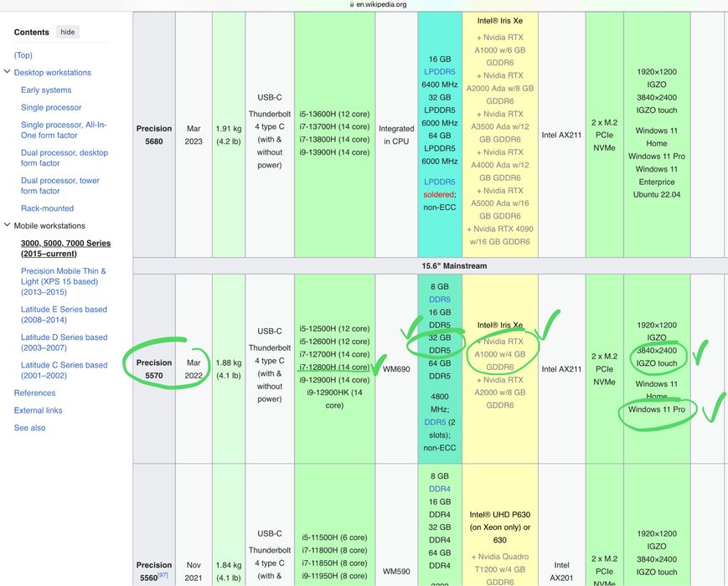Click the 1.91 kg weight cell
This screenshot has height=586, width=728.
[229, 135]
